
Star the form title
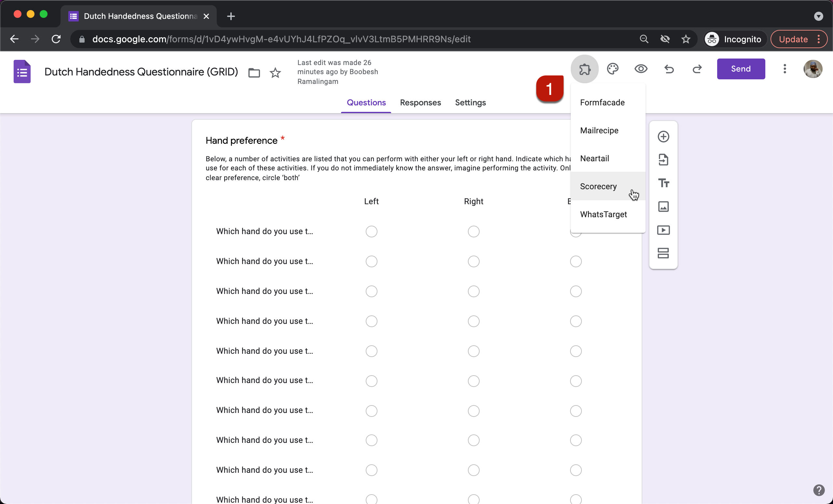pyautogui.click(x=275, y=73)
